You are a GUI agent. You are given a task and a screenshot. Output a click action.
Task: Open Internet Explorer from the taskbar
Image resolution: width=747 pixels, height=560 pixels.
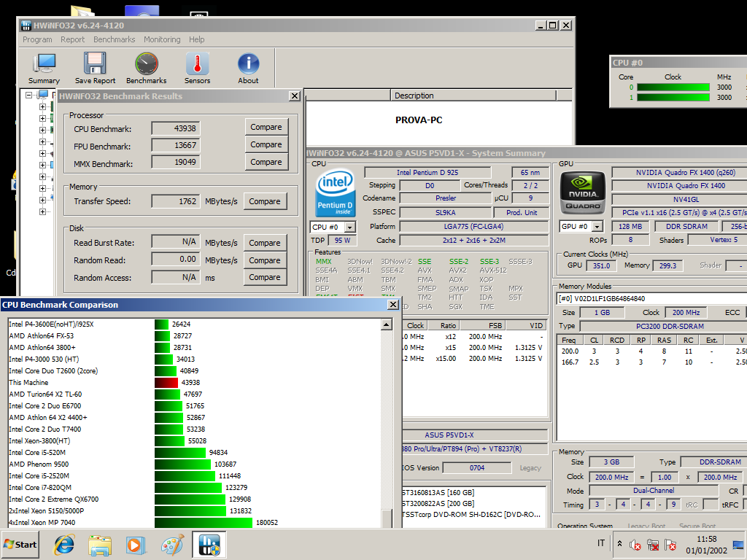(65, 545)
